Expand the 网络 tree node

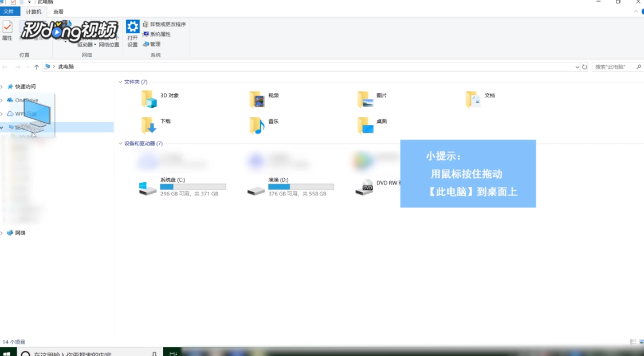point(2,233)
